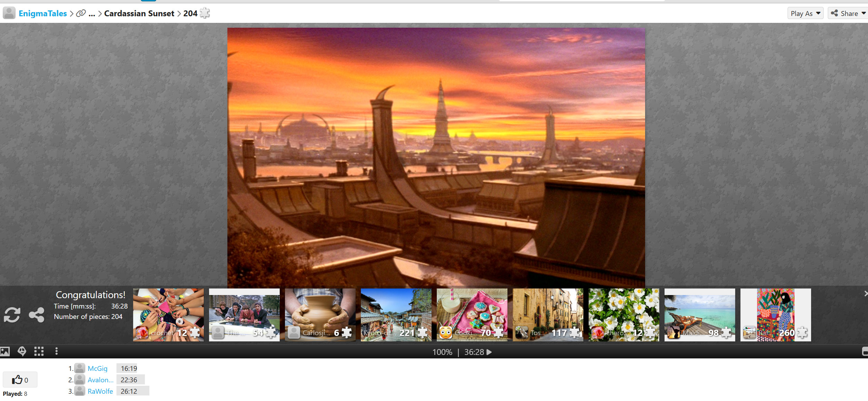
Task: Open the Maldives 98-piece puzzle thumbnail
Action: click(x=700, y=315)
